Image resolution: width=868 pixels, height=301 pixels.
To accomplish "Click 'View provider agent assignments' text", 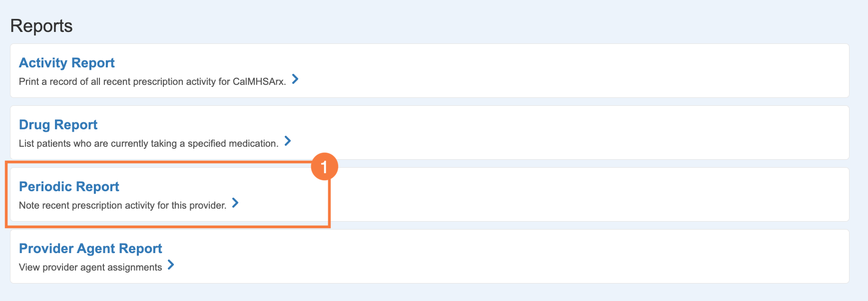I will point(90,268).
